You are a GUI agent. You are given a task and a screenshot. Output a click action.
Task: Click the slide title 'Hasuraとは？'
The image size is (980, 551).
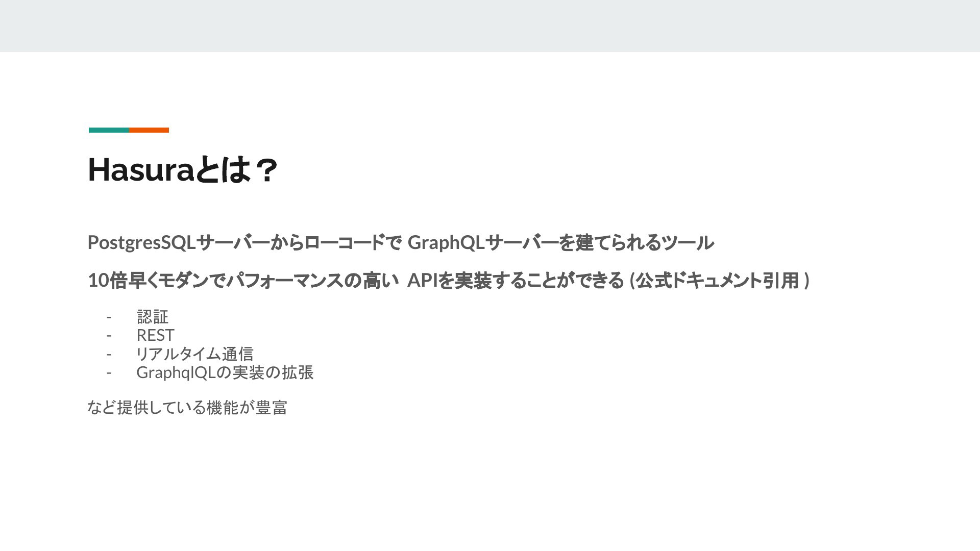click(183, 170)
